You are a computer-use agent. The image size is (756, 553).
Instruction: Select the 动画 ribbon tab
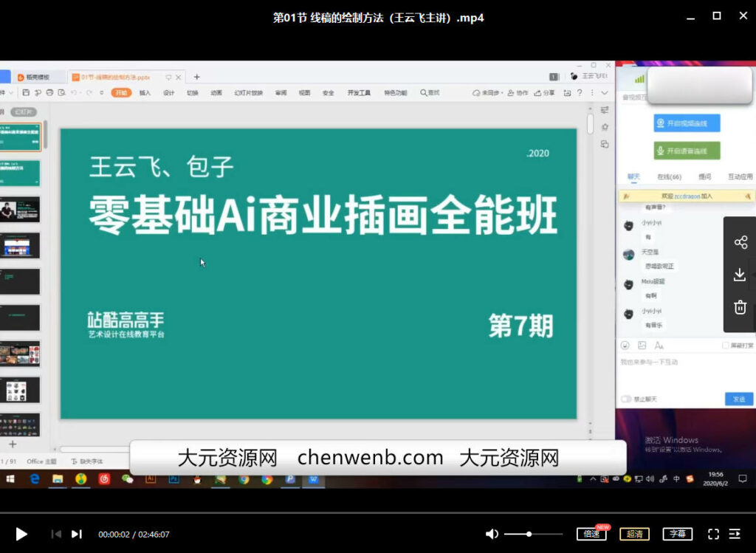[216, 92]
